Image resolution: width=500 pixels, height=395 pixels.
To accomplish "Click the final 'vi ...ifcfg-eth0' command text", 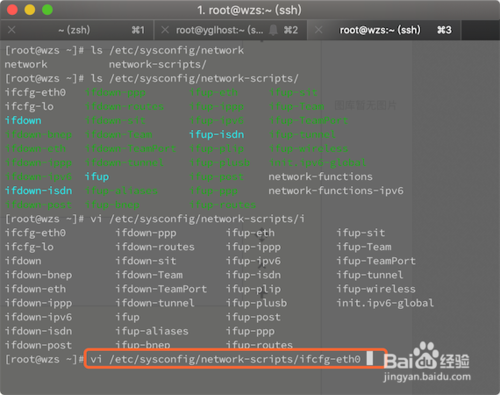I will pyautogui.click(x=225, y=359).
